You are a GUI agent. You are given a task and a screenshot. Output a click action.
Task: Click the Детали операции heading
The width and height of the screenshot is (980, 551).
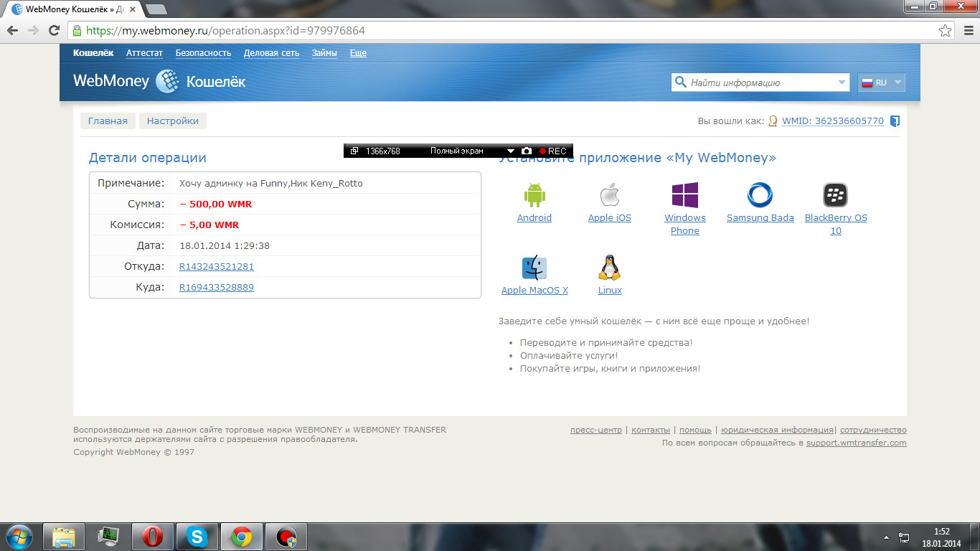[x=147, y=158]
